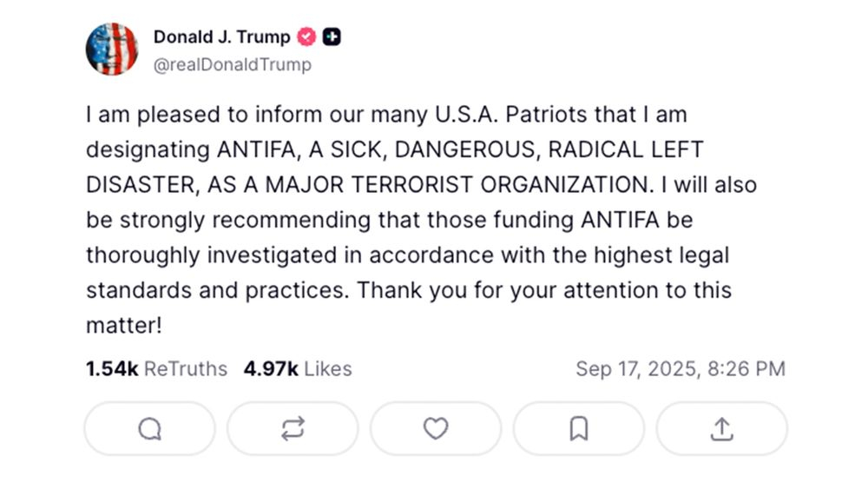View the 4.97k Likes list
The image size is (868, 489).
point(298,369)
